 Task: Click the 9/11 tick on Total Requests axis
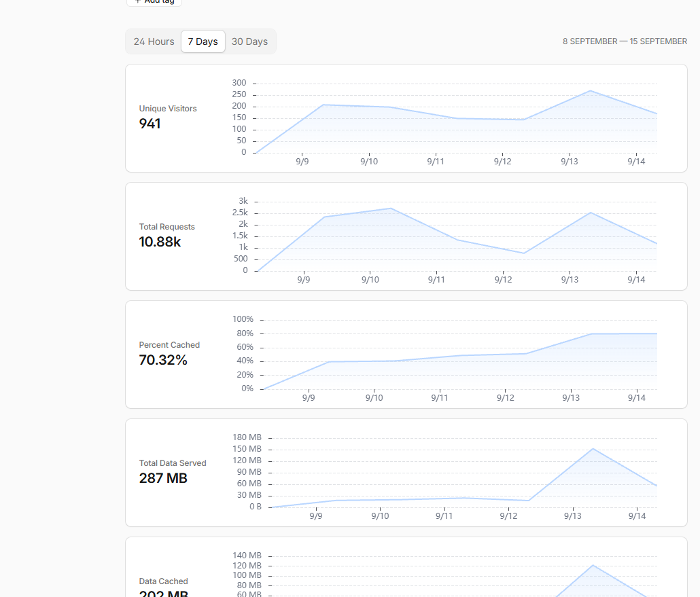436,279
